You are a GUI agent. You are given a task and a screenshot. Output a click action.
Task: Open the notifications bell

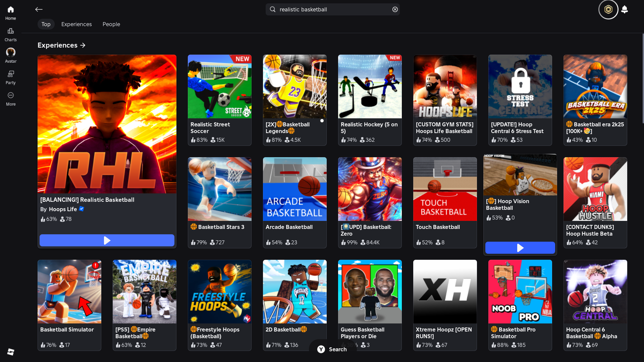click(x=625, y=9)
